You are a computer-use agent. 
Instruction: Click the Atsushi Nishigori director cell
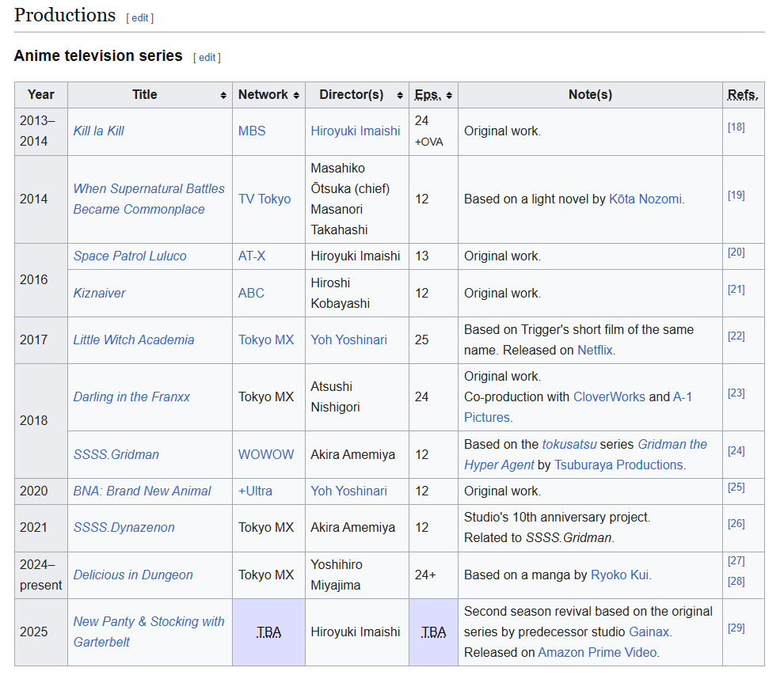click(357, 397)
